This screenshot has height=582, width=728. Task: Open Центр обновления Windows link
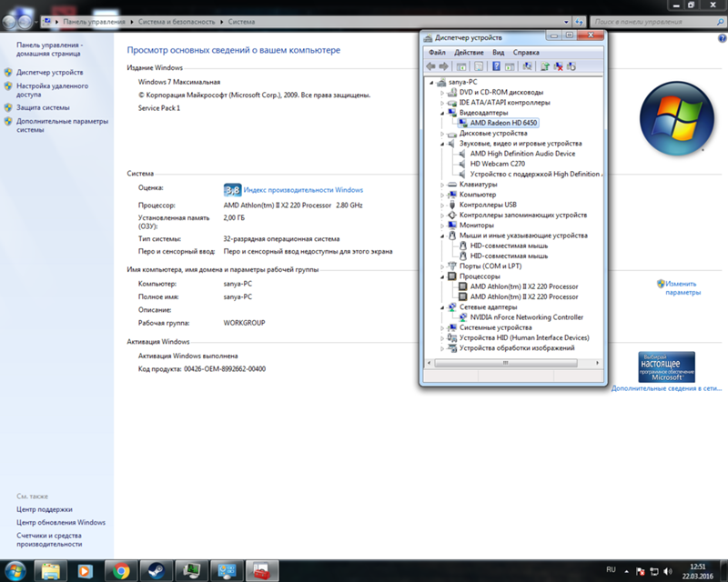61,523
